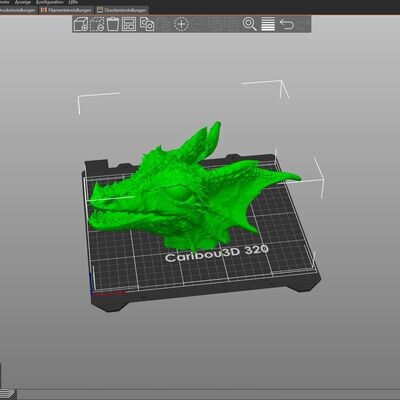This screenshot has height=400, width=400.
Task: Toggle variable layer height editing icon
Action: pos(268,24)
